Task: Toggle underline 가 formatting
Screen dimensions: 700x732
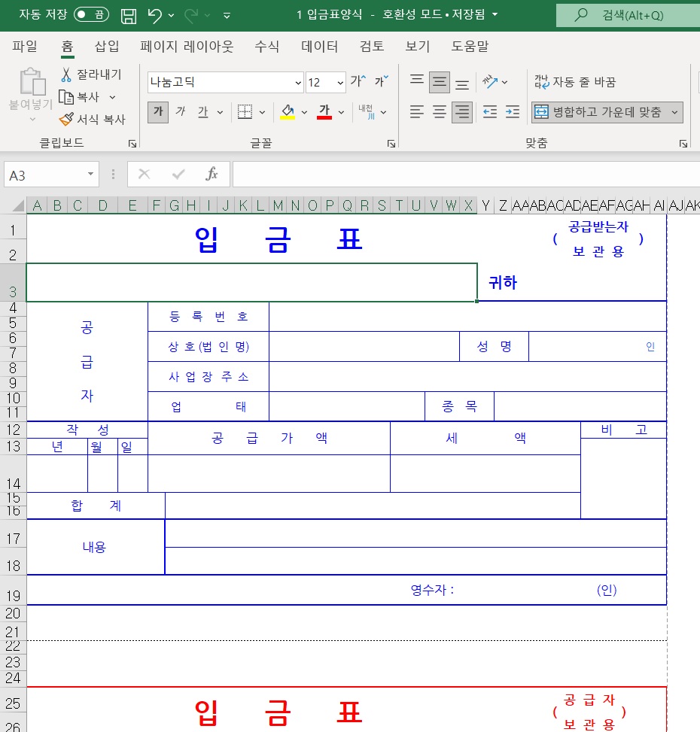Action: pyautogui.click(x=203, y=112)
